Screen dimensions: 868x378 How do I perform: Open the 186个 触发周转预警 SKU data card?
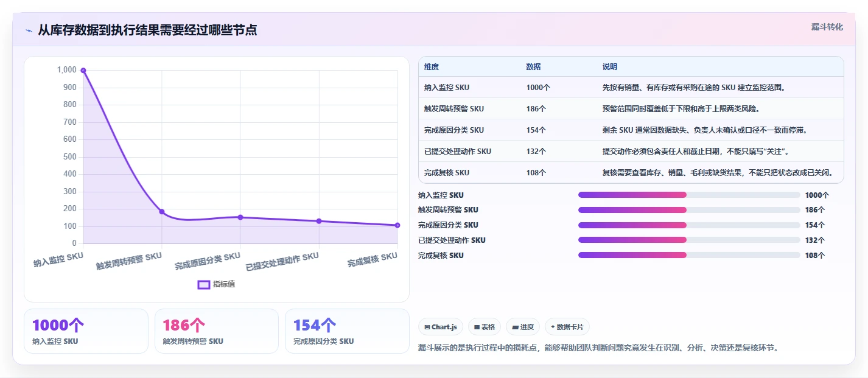tap(217, 331)
